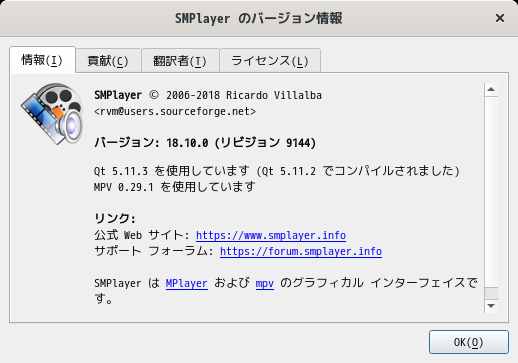Confirm with the OK(O) button
Viewport: 518px width, 363px height.
(x=469, y=342)
